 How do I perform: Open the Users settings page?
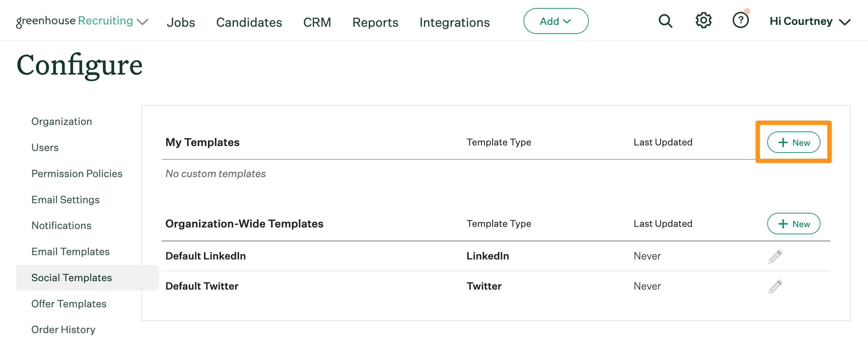45,147
